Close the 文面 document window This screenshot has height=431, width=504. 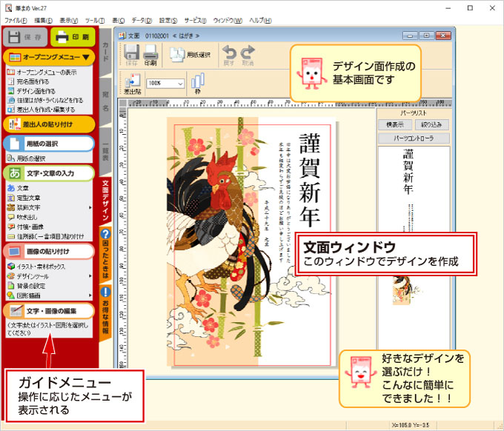click(x=443, y=36)
